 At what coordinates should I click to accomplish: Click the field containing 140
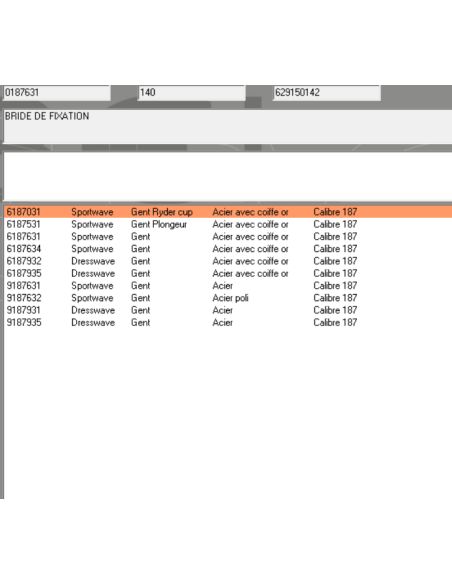point(191,93)
